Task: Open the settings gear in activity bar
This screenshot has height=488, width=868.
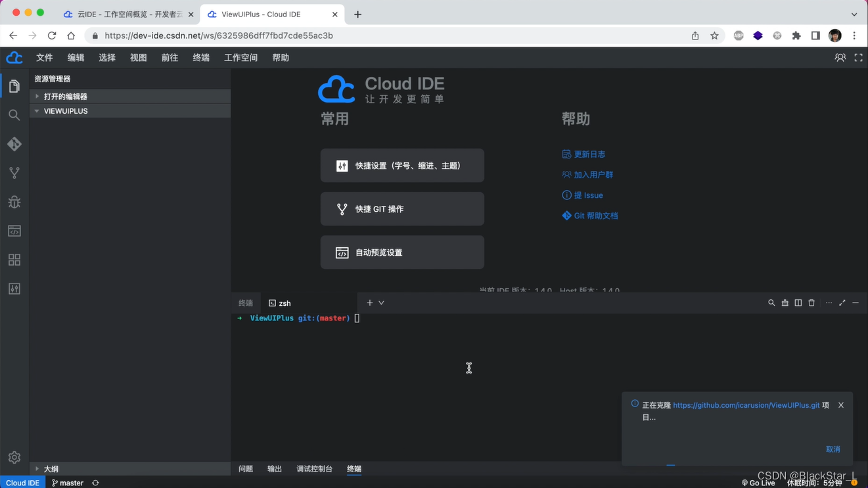Action: coord(14,457)
